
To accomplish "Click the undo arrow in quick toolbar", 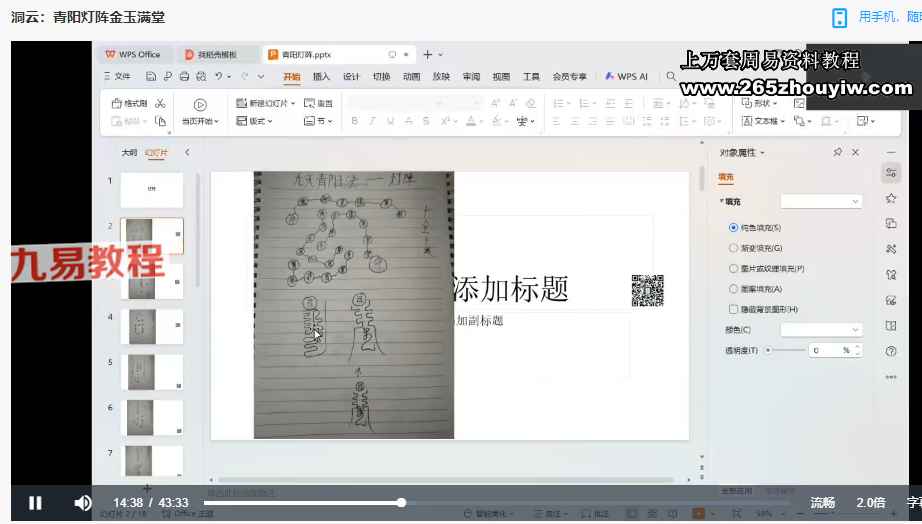I will (219, 76).
